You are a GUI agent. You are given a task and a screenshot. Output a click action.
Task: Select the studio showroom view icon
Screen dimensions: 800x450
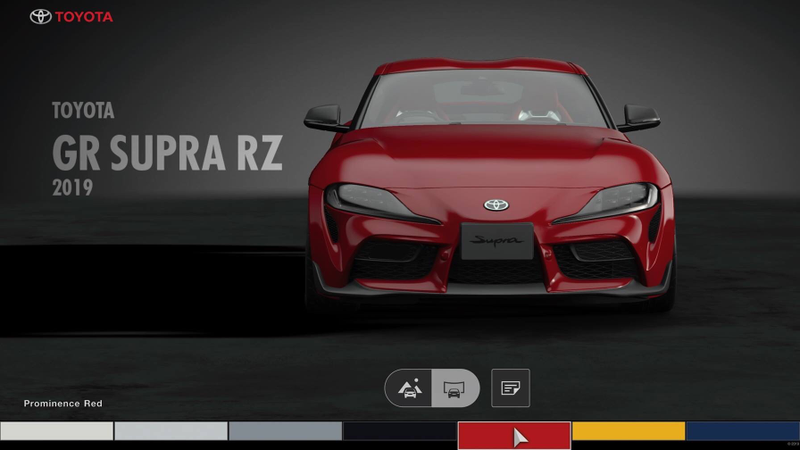pos(455,388)
